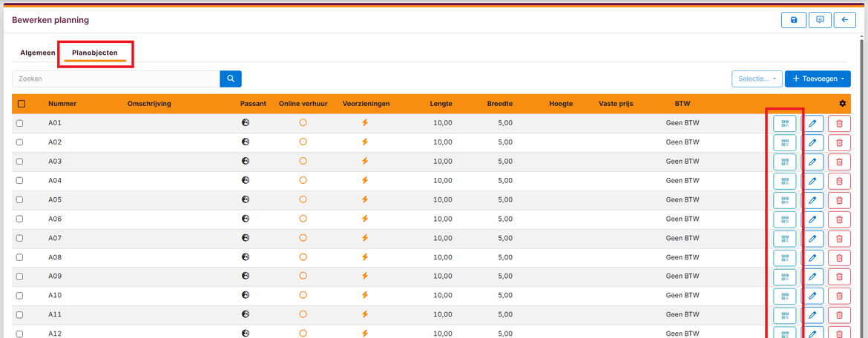Click the lightning Voorzieningen icon in row A02
The width and height of the screenshot is (868, 338).
[364, 142]
